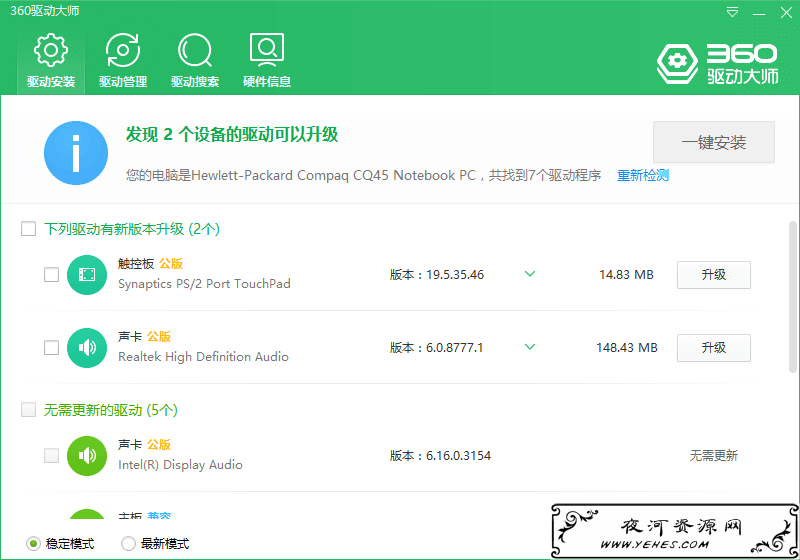Image resolution: width=800 pixels, height=560 pixels.
Task: Go to the 硬件信息 tab
Action: point(267,61)
